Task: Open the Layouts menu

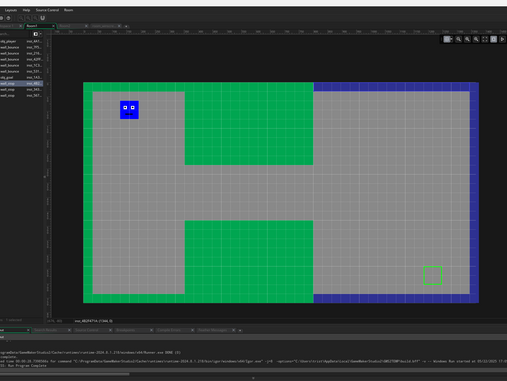Action: (11, 10)
